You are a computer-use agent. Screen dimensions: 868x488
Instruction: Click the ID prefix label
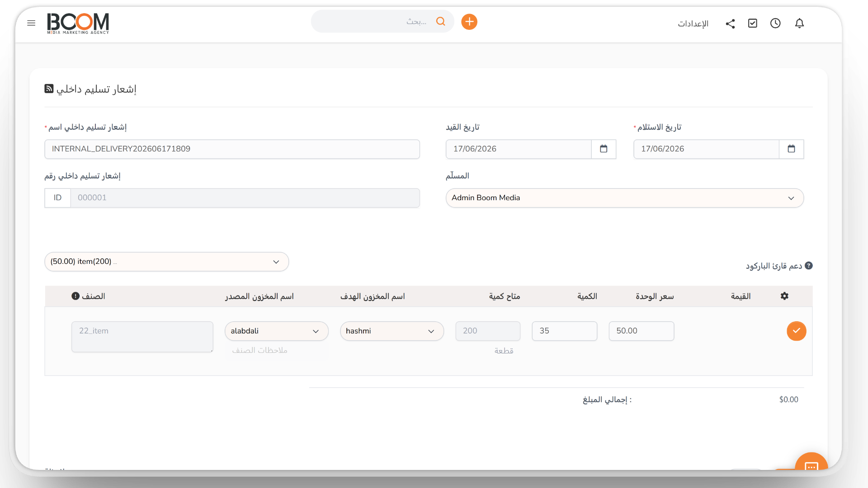tap(57, 198)
